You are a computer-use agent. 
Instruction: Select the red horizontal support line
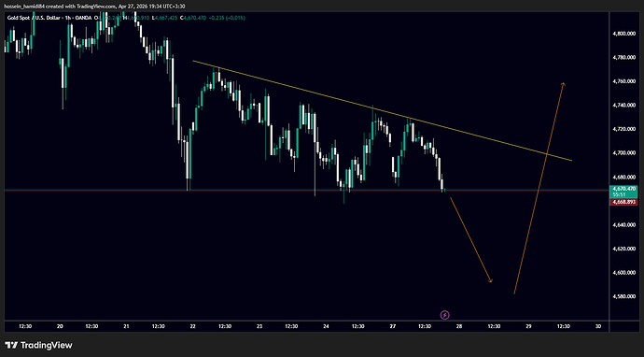(x=307, y=191)
